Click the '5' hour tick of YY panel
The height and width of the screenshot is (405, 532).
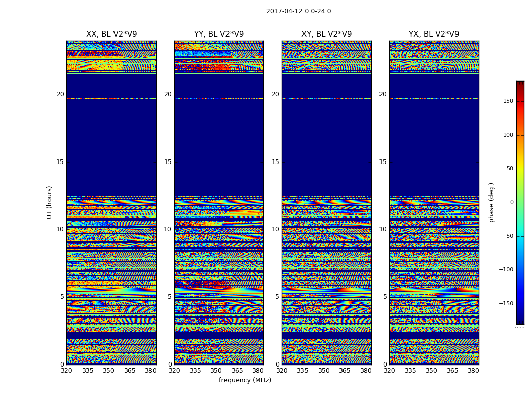coord(170,297)
